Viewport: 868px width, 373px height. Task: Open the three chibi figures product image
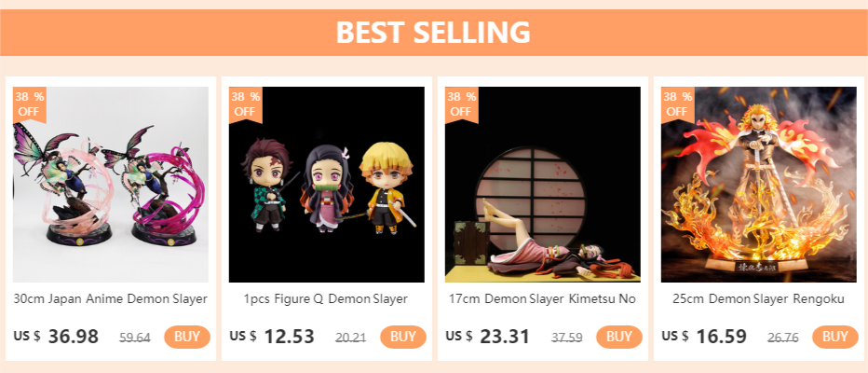click(327, 185)
